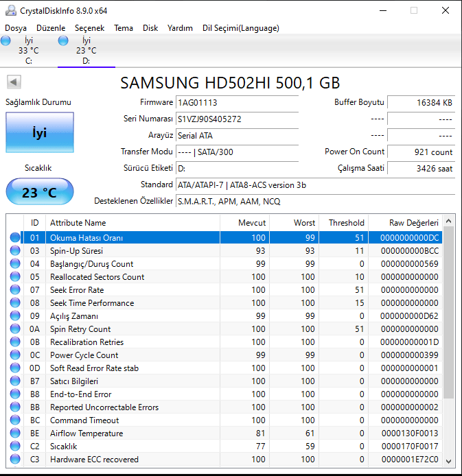Image resolution: width=462 pixels, height=476 pixels.
Task: Click the CrystalDiskInfo title bar icon
Action: 11,10
